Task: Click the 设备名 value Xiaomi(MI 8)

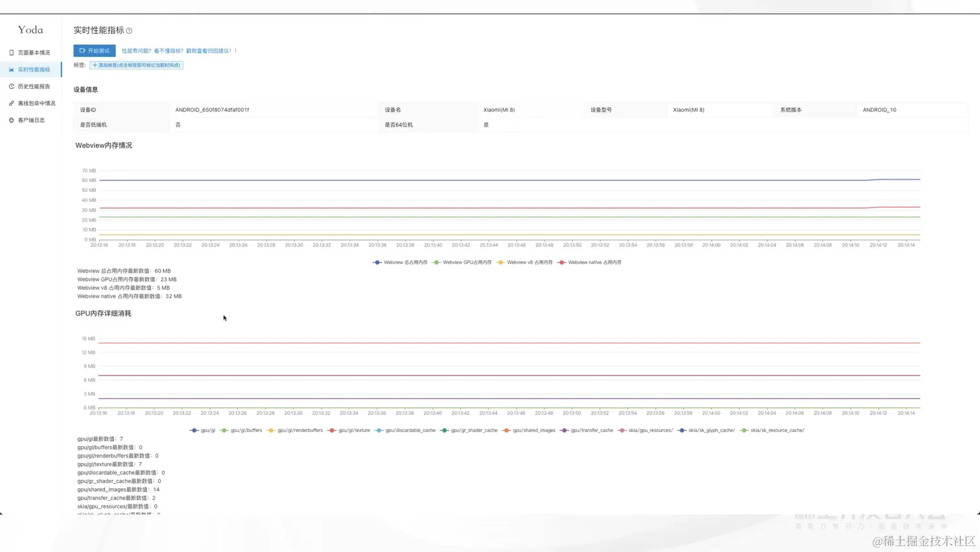Action: (499, 110)
